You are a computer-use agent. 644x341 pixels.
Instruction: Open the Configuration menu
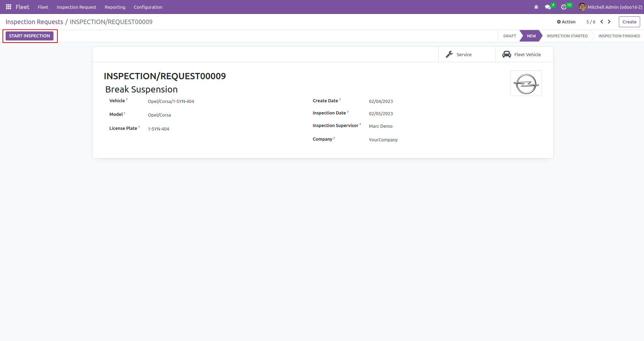148,7
